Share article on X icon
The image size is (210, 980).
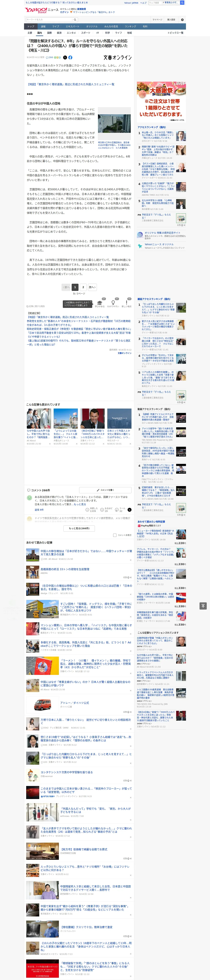tap(65, 57)
